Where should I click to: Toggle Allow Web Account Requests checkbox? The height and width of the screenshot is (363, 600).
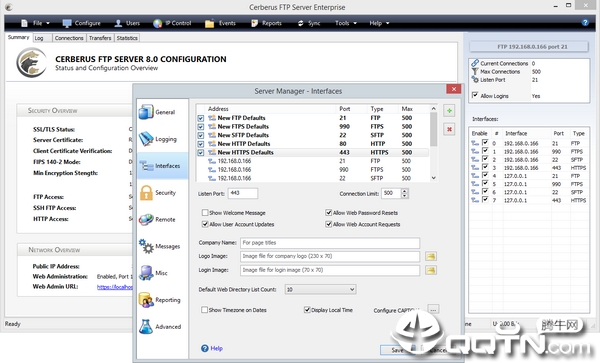point(328,224)
